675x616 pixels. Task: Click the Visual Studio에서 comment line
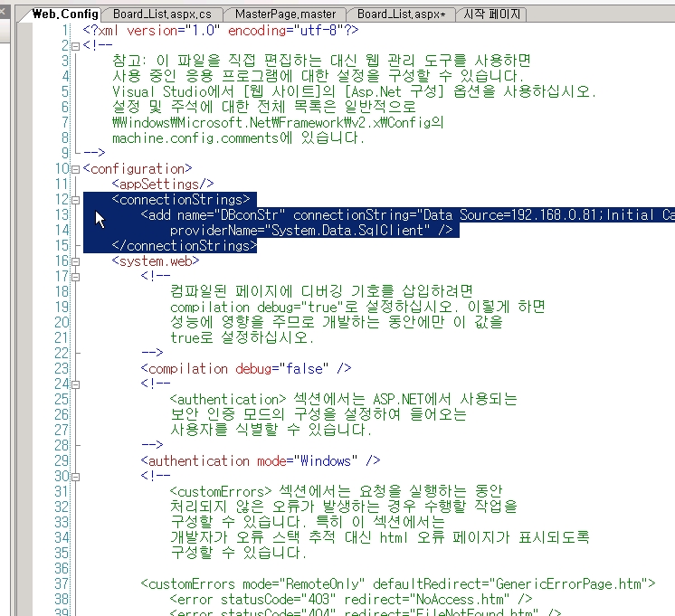(x=354, y=92)
